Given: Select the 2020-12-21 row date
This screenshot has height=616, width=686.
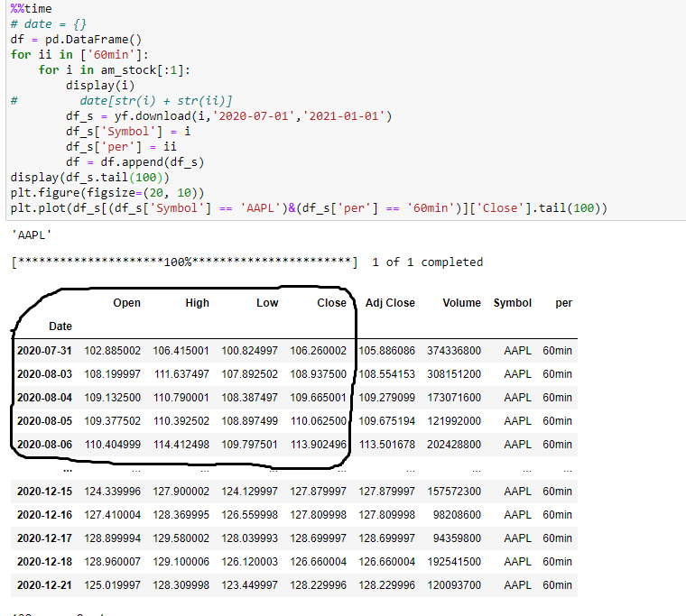Looking at the screenshot, I should pyautogui.click(x=44, y=585).
